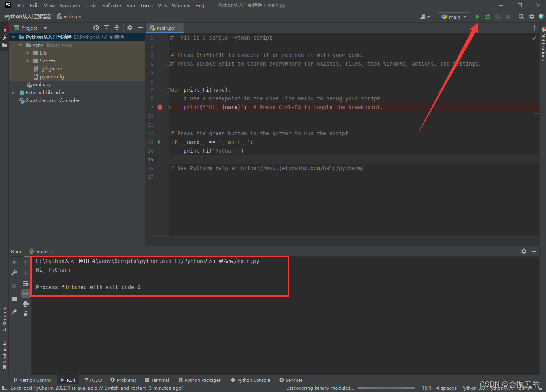The width and height of the screenshot is (546, 392).
Task: Open Search Everywhere with the magnifier icon
Action: [x=521, y=17]
